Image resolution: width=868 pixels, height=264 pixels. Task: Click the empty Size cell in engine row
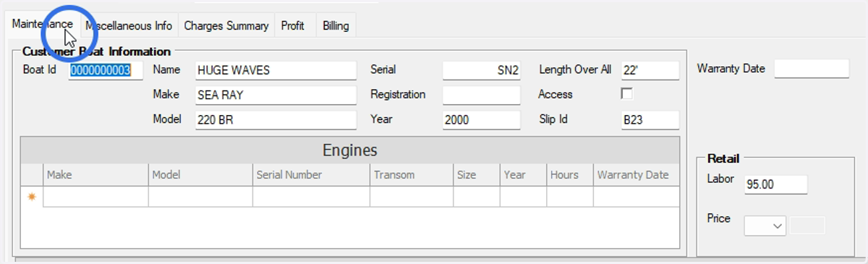pos(477,197)
